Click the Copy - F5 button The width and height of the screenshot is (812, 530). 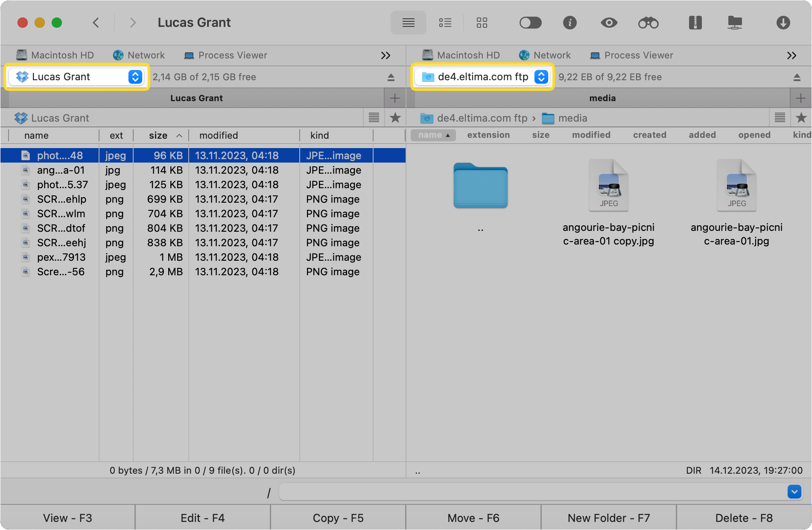[x=338, y=518]
